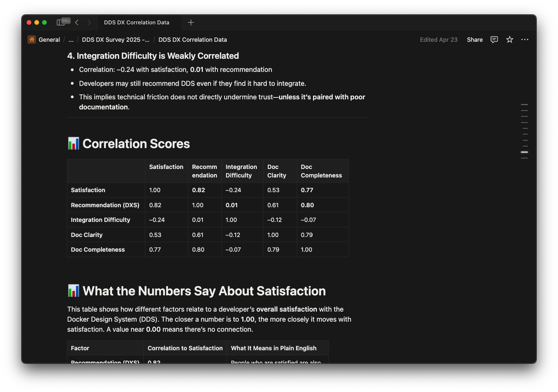Click the chart emoji on the Satisfaction heading

click(73, 290)
